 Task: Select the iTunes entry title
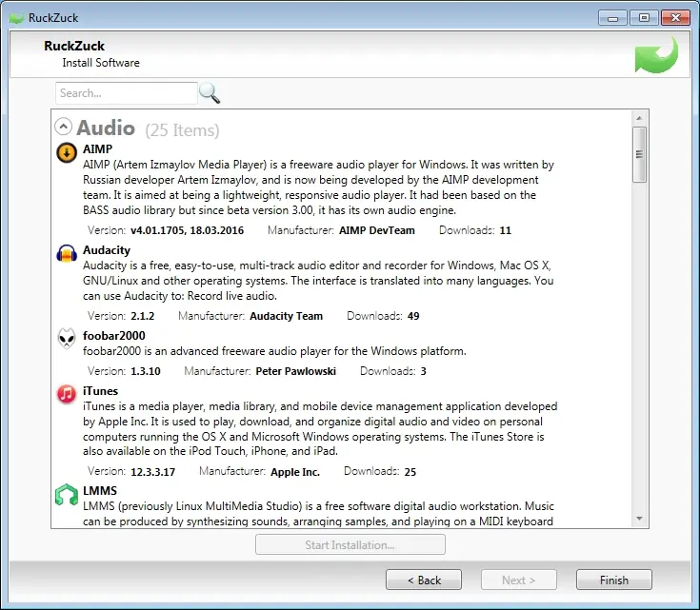100,391
